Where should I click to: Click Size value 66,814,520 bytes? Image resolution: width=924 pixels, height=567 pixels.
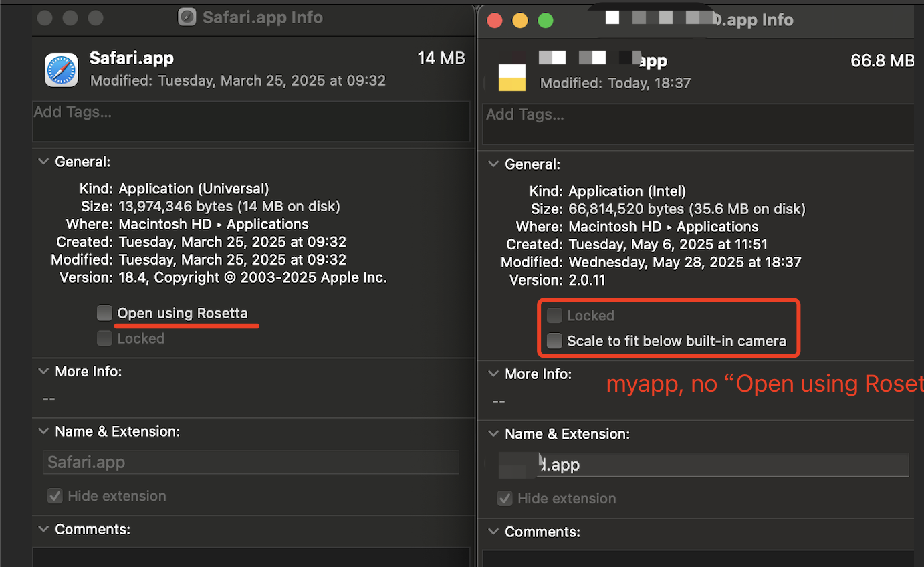coord(687,209)
